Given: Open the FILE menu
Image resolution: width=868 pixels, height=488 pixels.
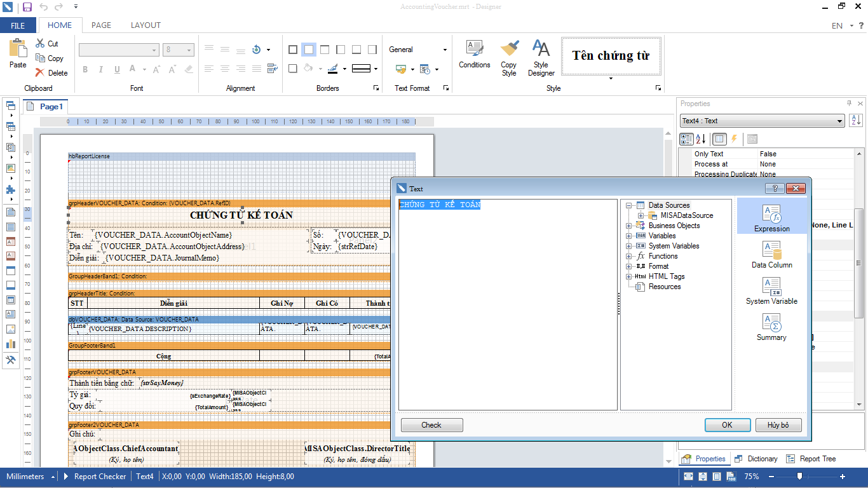Looking at the screenshot, I should (18, 25).
